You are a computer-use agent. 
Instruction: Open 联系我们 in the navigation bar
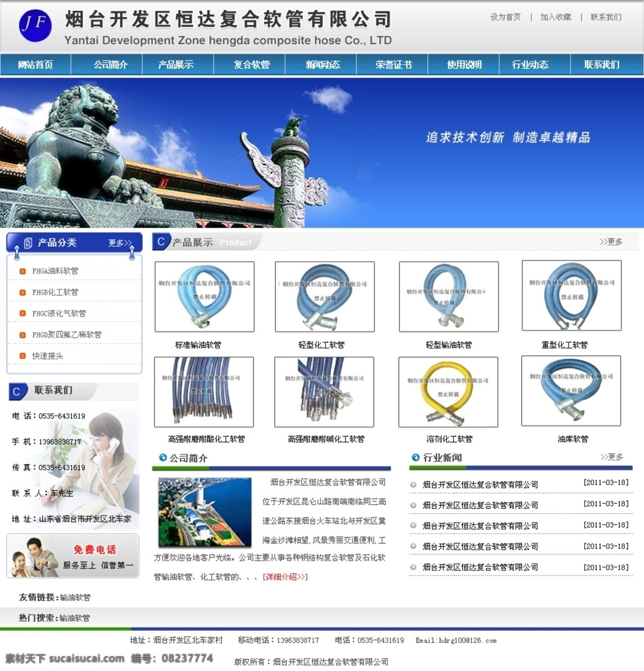click(602, 65)
